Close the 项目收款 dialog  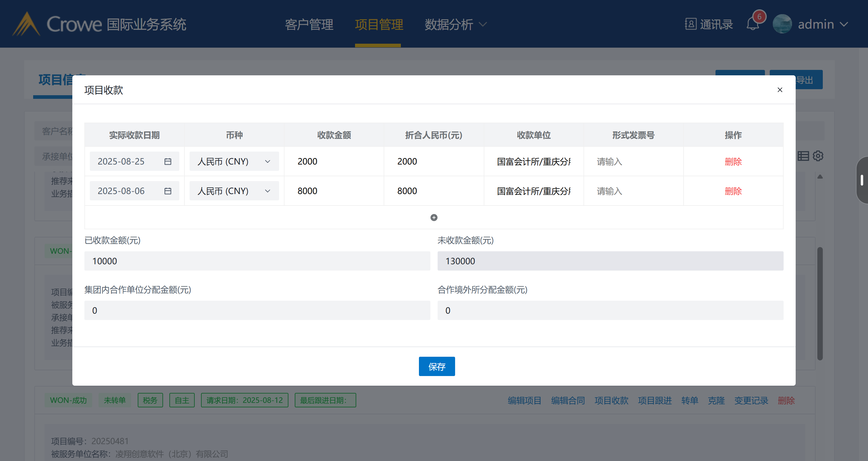[780, 90]
